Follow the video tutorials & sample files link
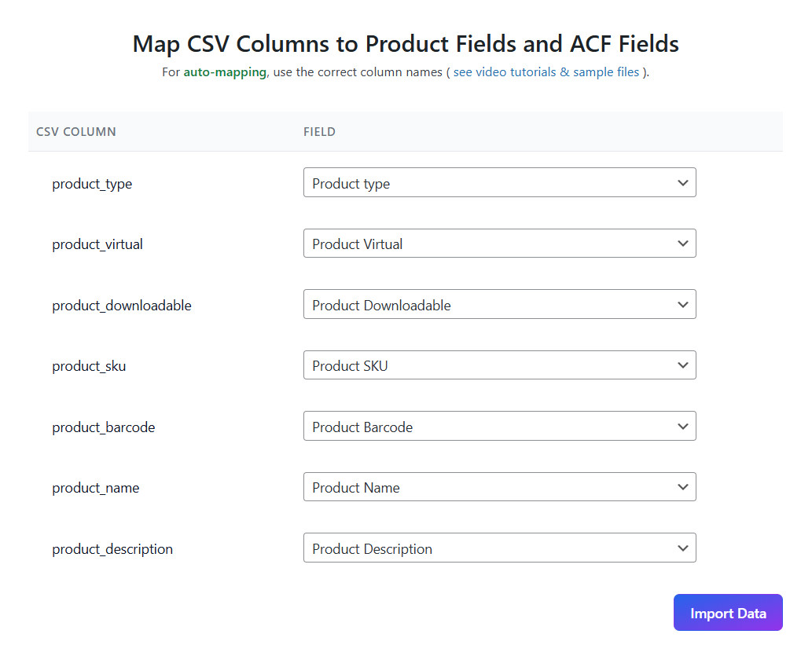Image resolution: width=812 pixels, height=656 pixels. tap(546, 72)
